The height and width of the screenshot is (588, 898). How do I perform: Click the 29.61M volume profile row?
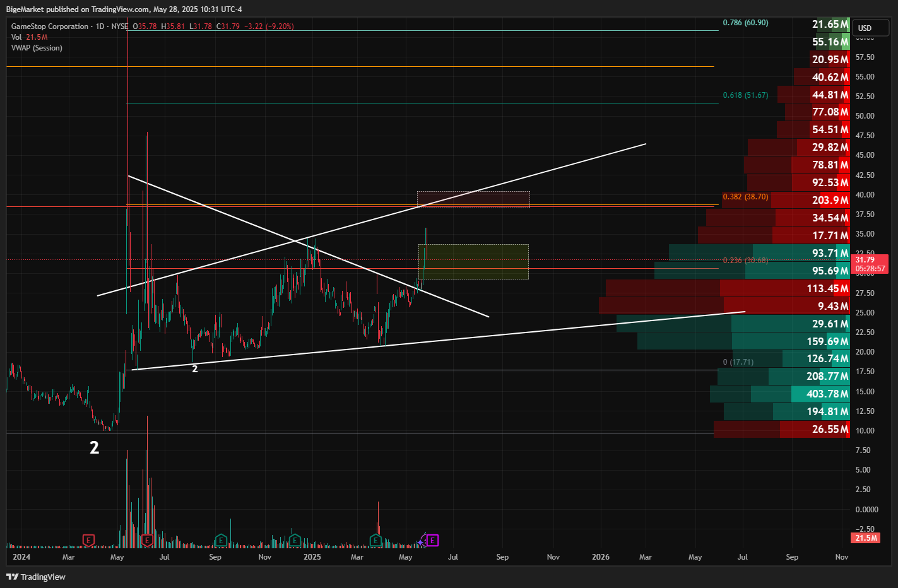point(733,324)
